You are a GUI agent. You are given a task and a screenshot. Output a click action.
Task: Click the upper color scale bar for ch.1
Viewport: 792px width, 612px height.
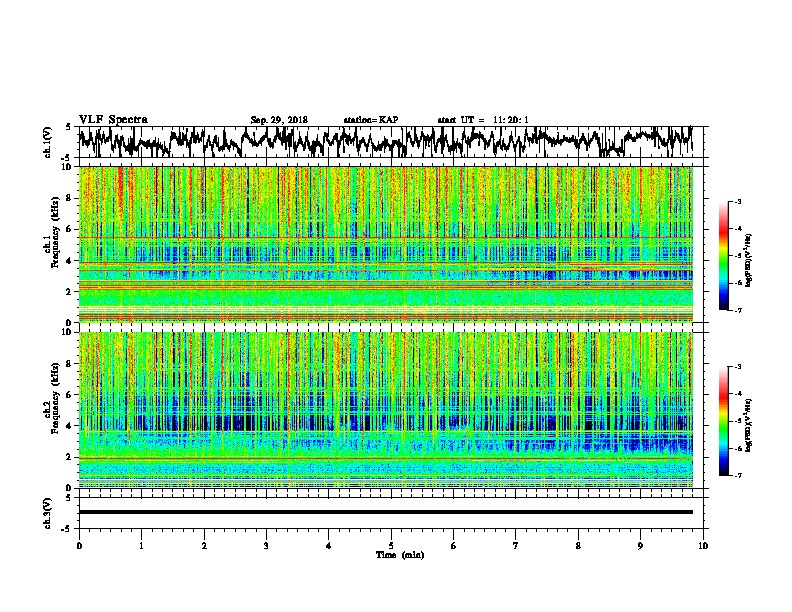[724, 256]
